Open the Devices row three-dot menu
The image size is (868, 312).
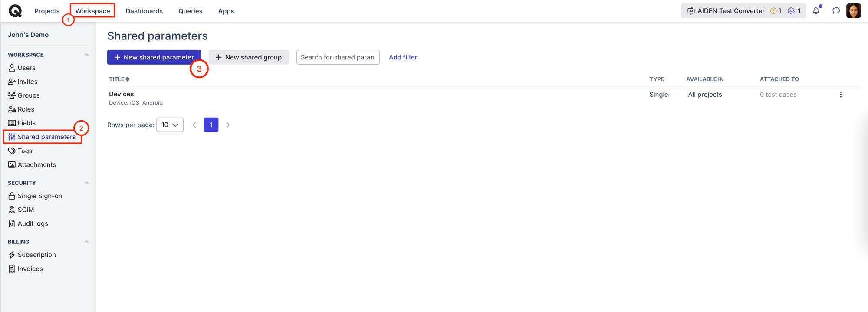point(841,95)
